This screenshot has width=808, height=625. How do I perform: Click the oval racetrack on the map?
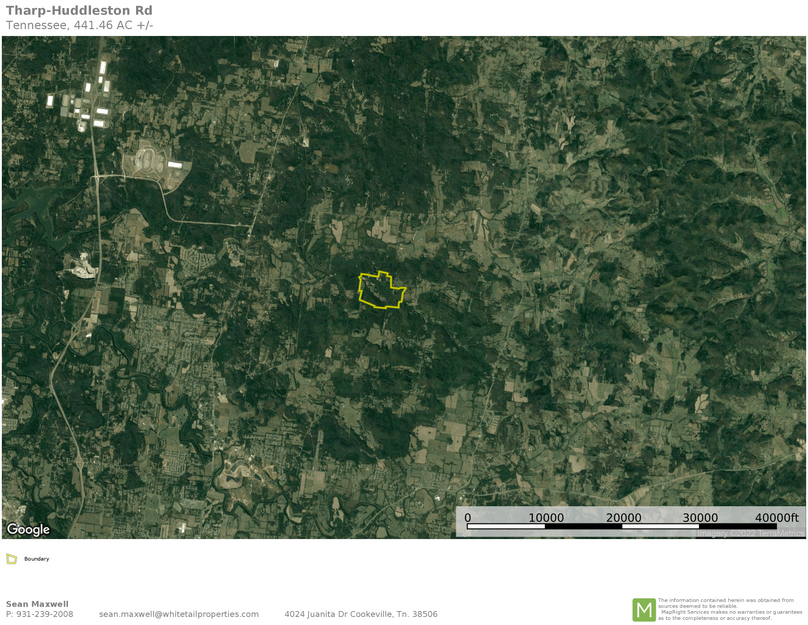coord(147,161)
